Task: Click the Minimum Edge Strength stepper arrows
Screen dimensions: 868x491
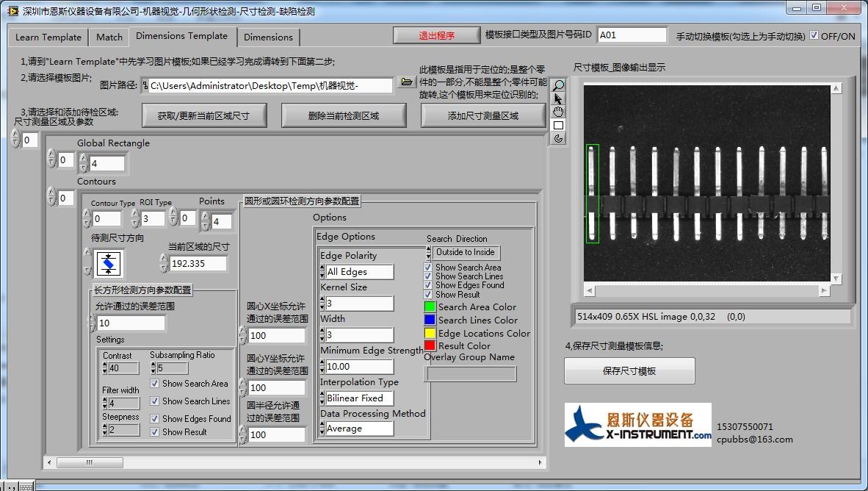Action: point(322,366)
